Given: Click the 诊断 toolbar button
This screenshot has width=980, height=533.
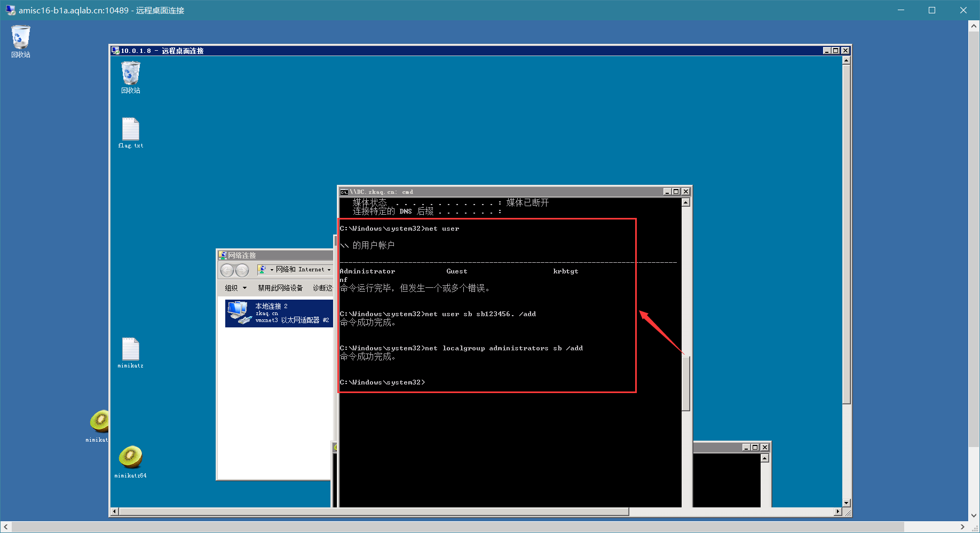Looking at the screenshot, I should pyautogui.click(x=322, y=288).
